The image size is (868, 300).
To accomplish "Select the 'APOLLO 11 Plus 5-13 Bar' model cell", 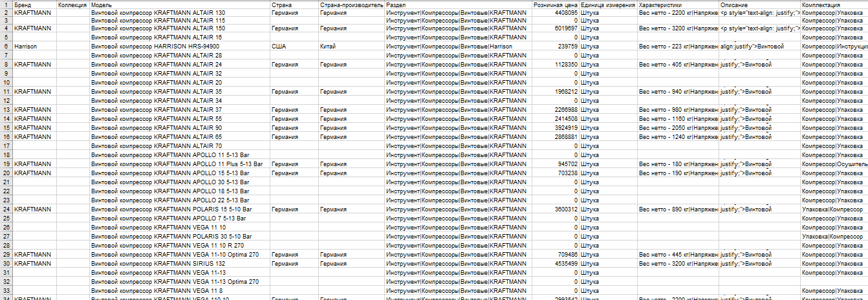I will [x=180, y=164].
